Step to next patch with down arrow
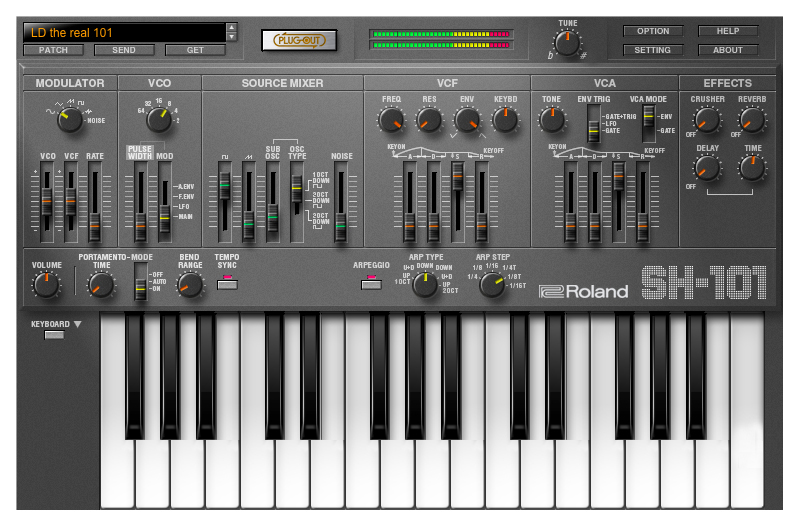 pyautogui.click(x=232, y=37)
